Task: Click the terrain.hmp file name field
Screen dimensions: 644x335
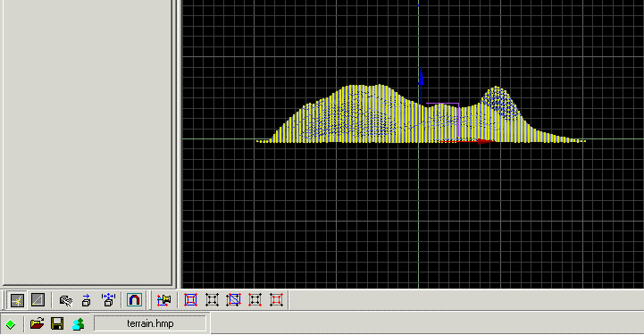Action: (x=150, y=323)
